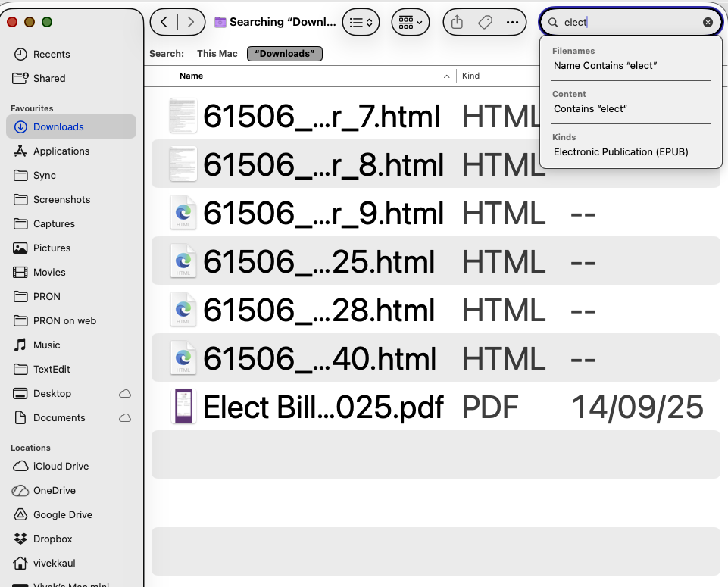This screenshot has height=587, width=728.
Task: Click the Shared folder icon
Action: 20,78
